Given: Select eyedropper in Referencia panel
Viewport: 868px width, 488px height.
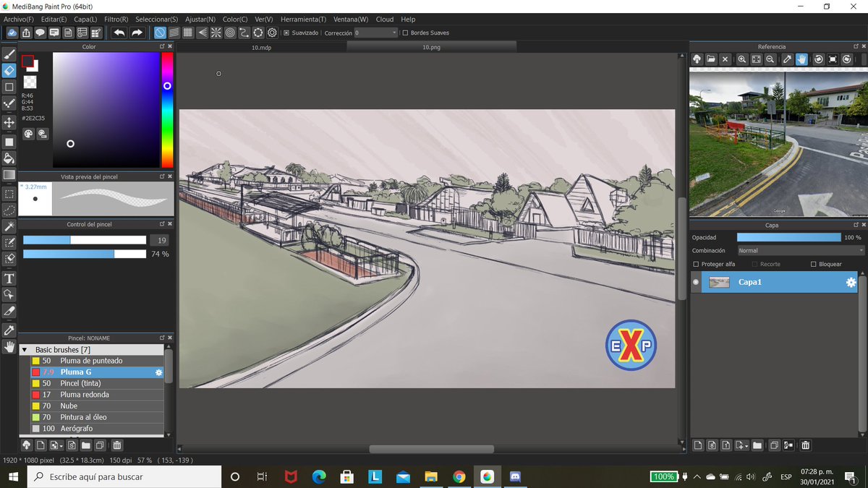Looking at the screenshot, I should (788, 59).
